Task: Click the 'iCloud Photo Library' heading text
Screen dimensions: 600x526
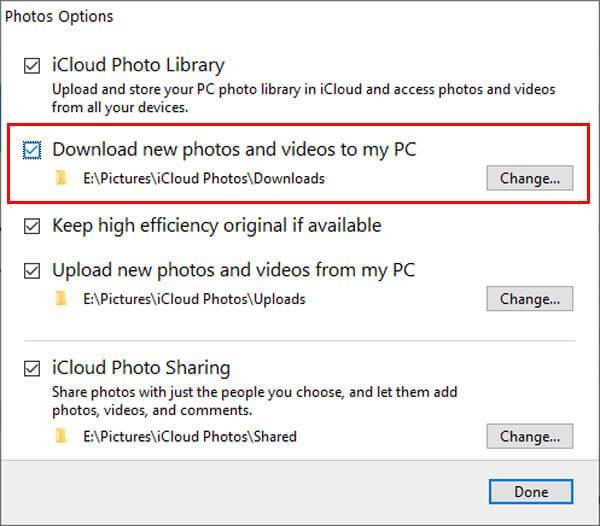Action: coord(138,66)
